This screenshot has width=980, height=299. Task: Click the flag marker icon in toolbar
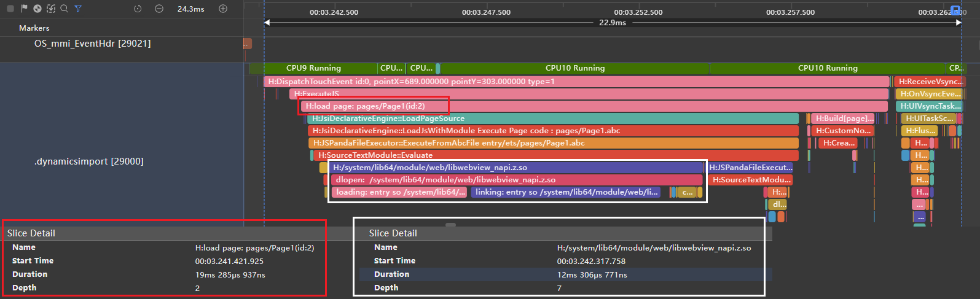point(24,9)
